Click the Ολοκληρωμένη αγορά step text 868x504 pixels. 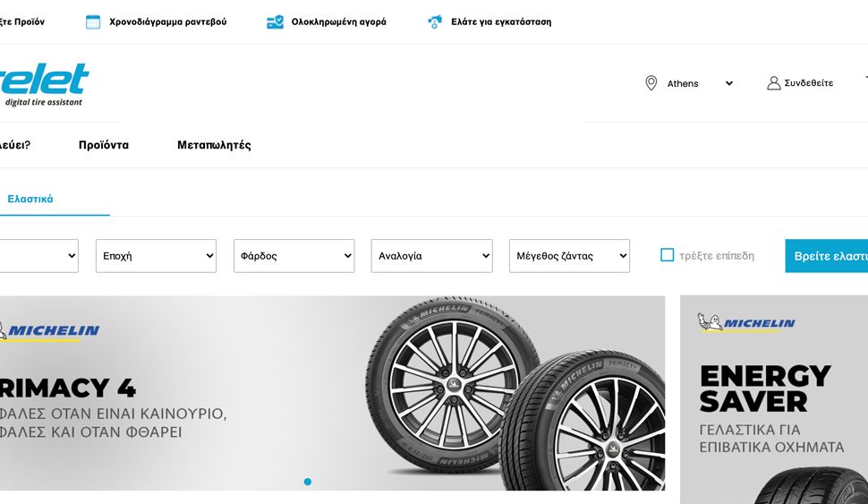(x=339, y=22)
